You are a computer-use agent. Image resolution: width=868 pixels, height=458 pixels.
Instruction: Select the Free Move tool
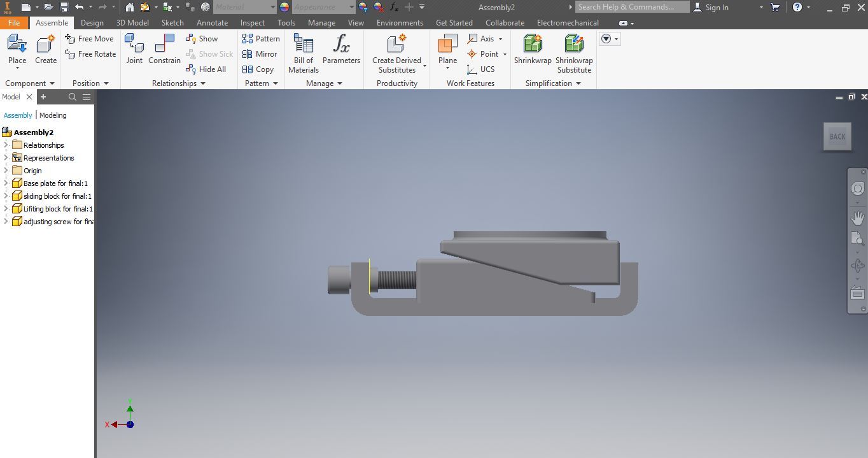pos(89,39)
